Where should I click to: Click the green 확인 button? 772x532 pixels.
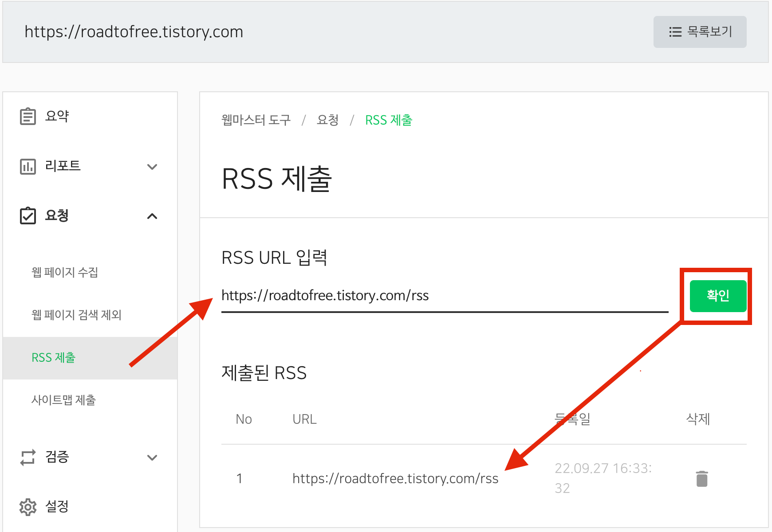click(x=717, y=296)
